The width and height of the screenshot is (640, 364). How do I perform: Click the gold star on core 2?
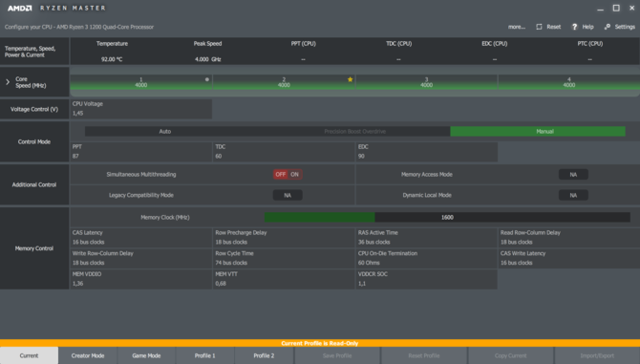350,79
